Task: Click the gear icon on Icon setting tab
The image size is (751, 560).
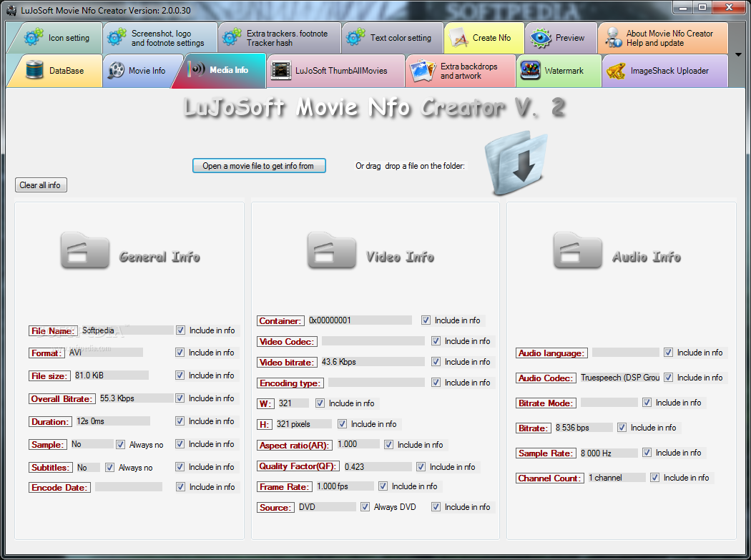Action: [34, 37]
